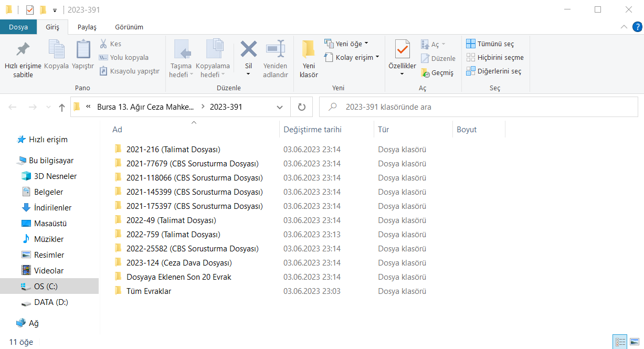
Task: Click the Sil delete icon
Action: tap(248, 50)
